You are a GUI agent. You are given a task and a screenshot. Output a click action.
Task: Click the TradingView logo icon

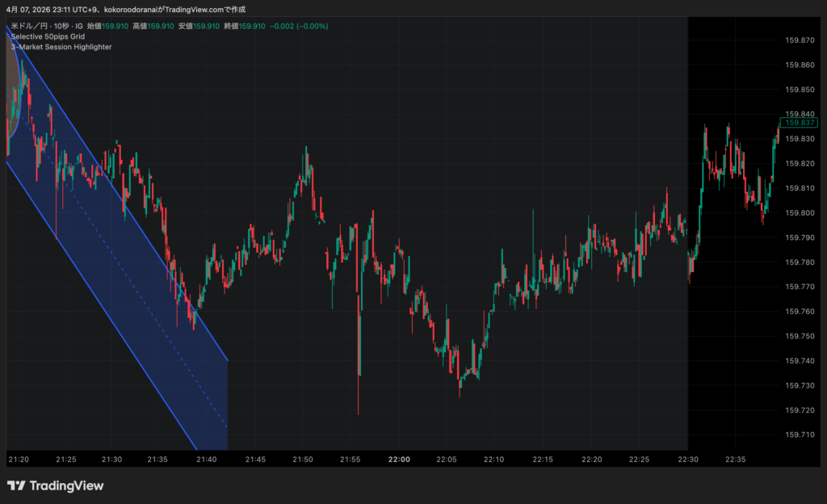click(x=15, y=485)
